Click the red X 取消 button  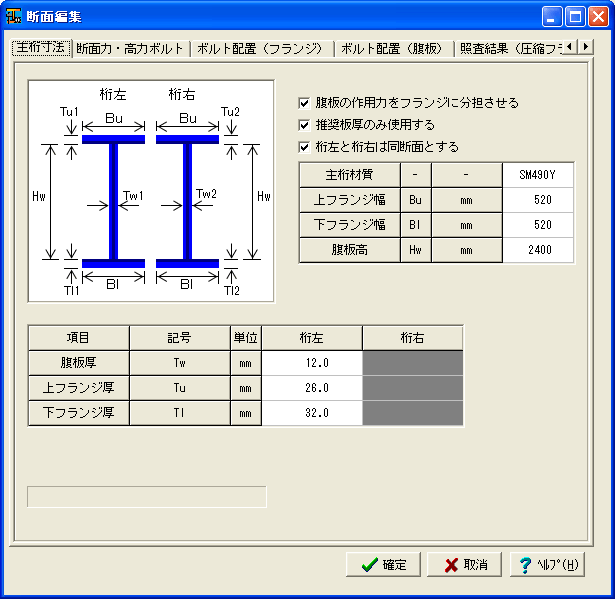[x=464, y=564]
